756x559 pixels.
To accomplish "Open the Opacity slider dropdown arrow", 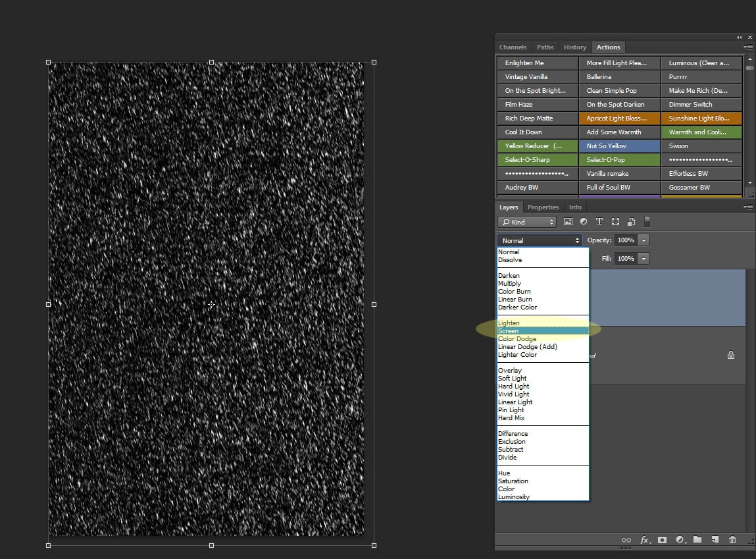I will 643,240.
